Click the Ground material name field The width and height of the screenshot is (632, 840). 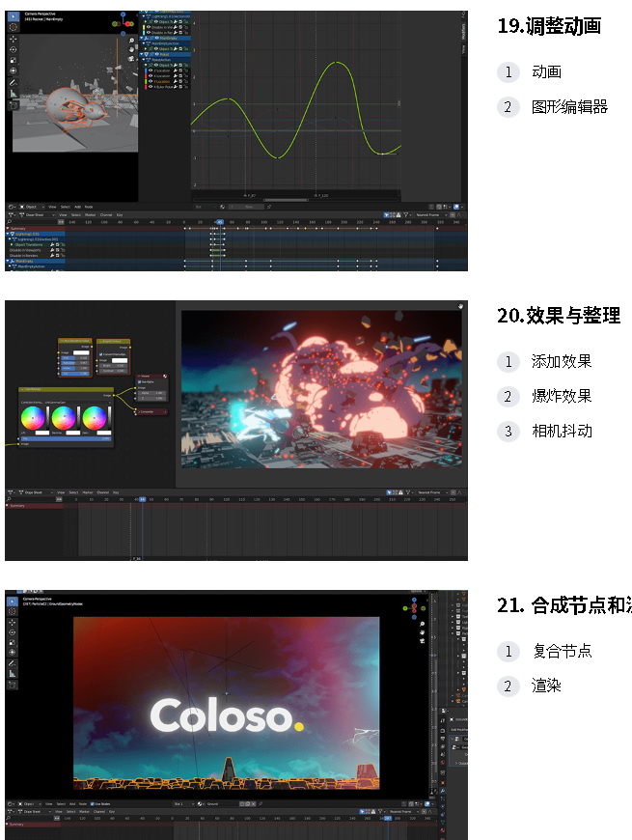(222, 803)
